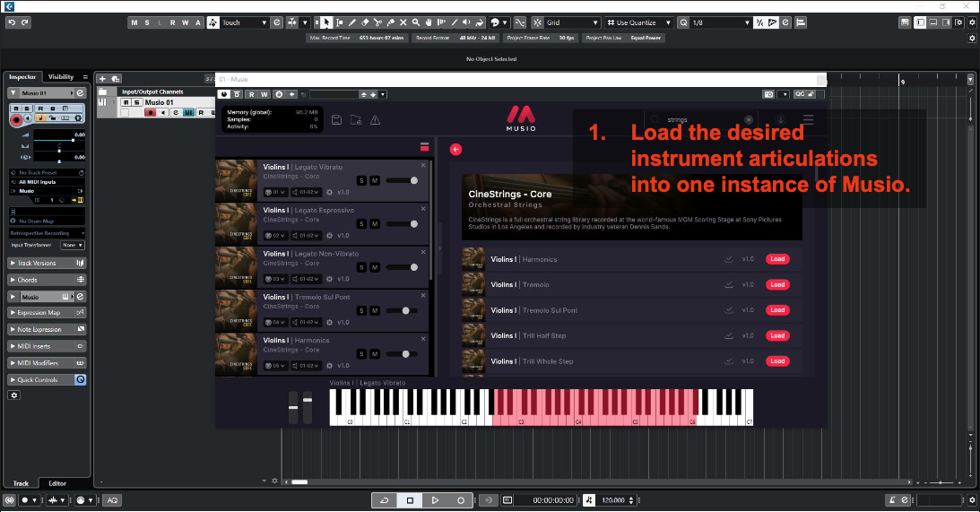Expand the Track Versions section

(x=47, y=264)
